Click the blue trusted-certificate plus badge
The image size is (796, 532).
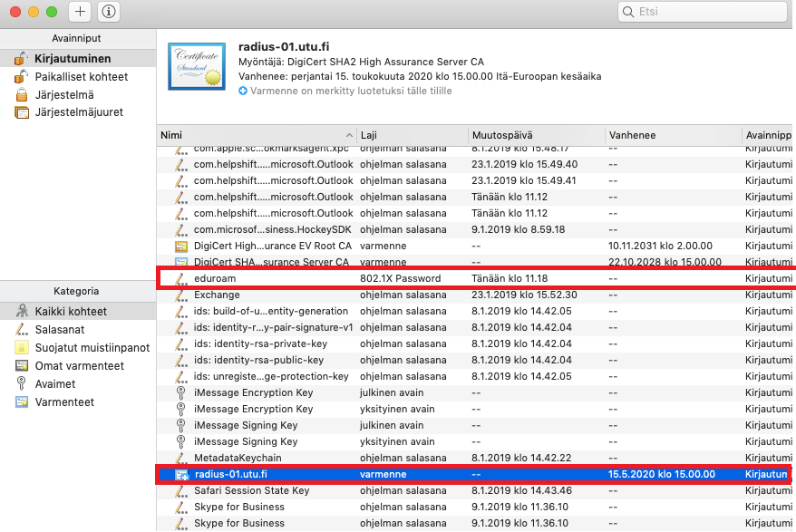[242, 92]
